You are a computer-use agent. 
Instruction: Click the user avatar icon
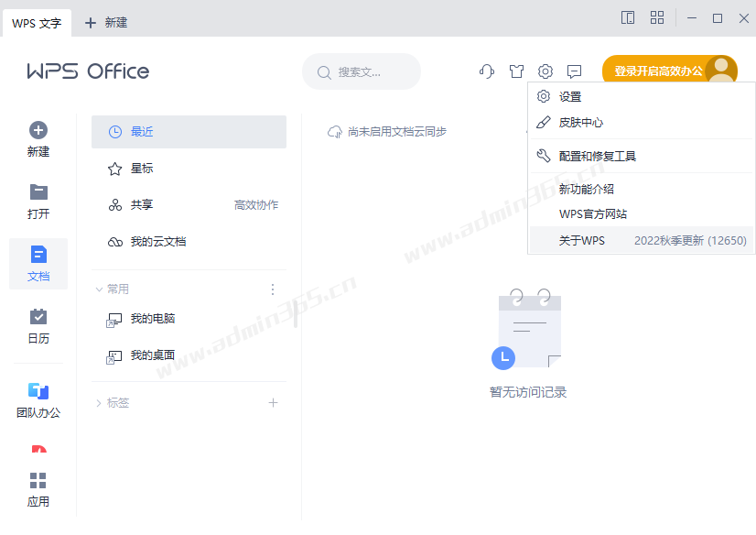click(x=721, y=71)
